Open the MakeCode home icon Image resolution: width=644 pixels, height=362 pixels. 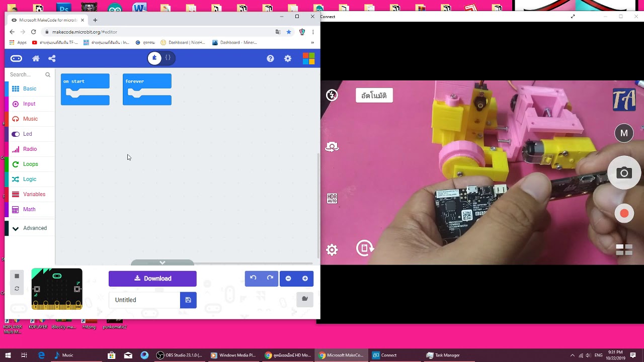point(36,58)
